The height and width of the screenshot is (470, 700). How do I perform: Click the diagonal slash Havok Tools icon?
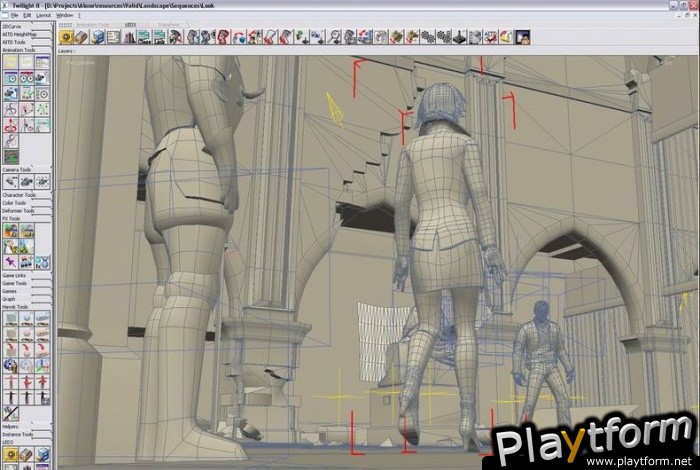coord(11,413)
